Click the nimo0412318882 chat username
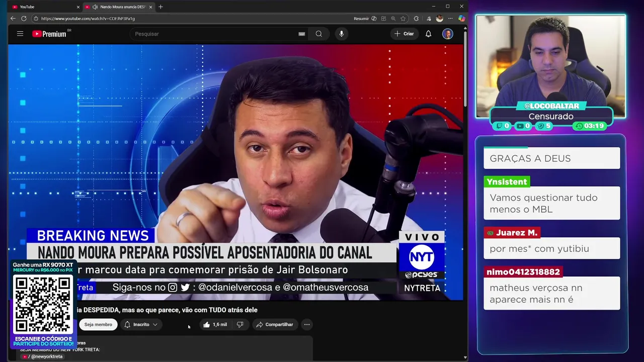This screenshot has height=362, width=644. 523,272
